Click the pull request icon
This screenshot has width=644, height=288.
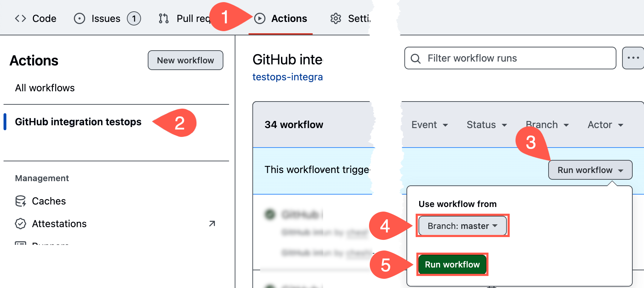164,18
